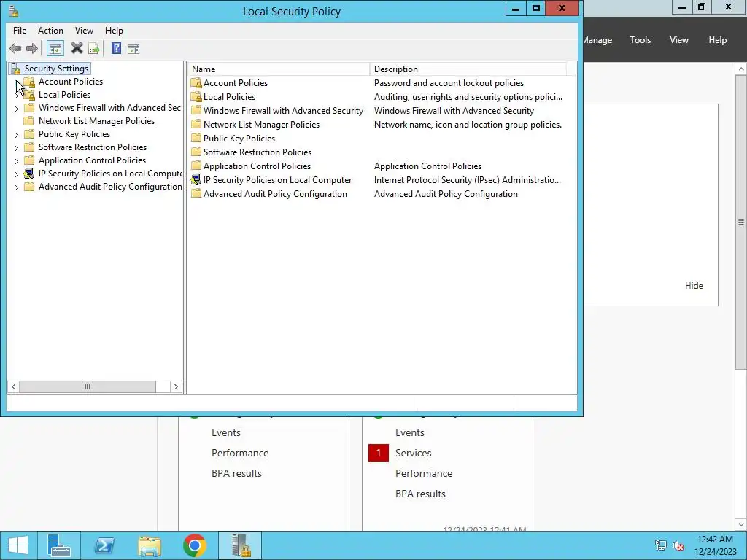The width and height of the screenshot is (747, 560).
Task: Click left BPA results link
Action: coord(236,473)
